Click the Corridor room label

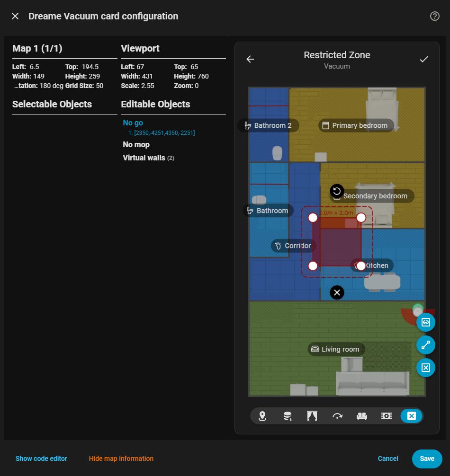coord(293,246)
